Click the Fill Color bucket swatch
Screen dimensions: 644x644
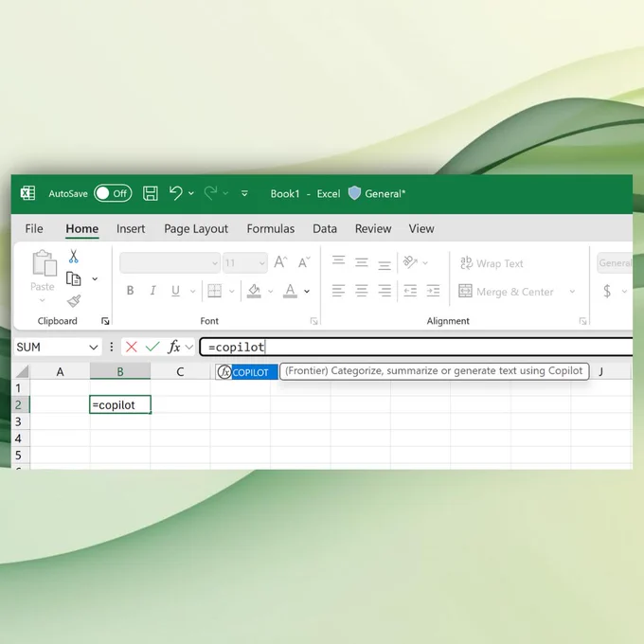coord(254,291)
